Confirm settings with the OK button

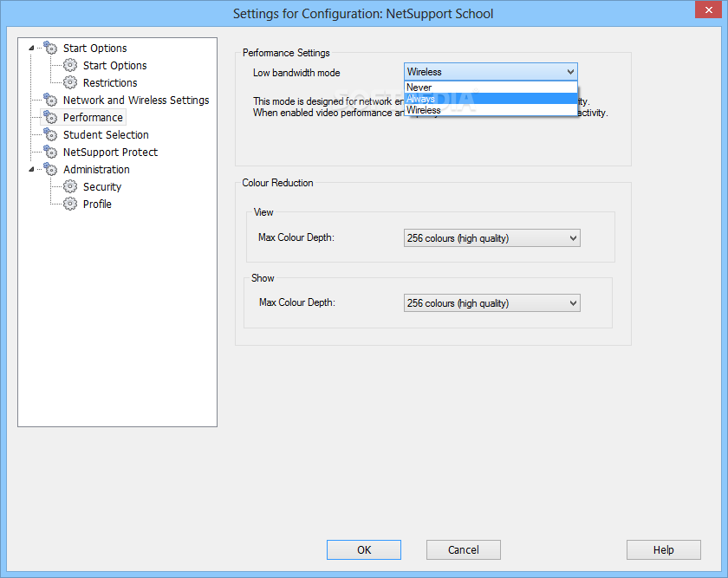pyautogui.click(x=364, y=549)
